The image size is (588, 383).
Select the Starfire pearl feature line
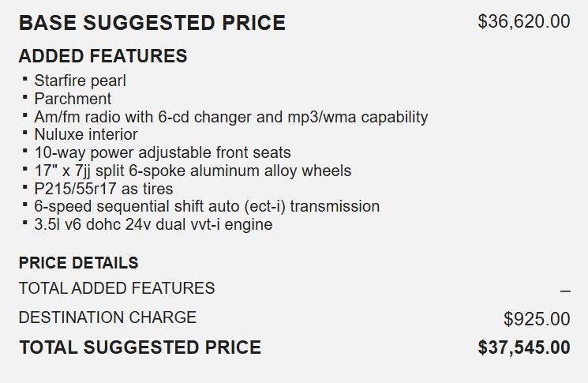[x=80, y=81]
